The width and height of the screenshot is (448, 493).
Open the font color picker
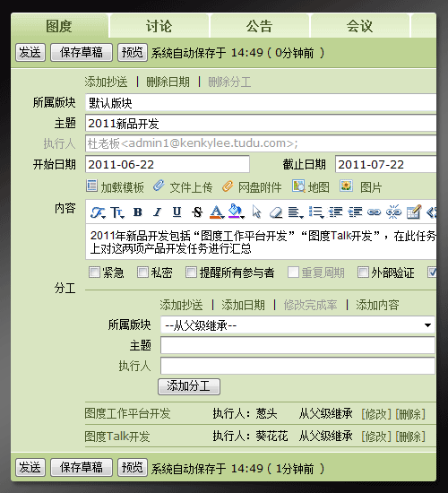point(217,212)
